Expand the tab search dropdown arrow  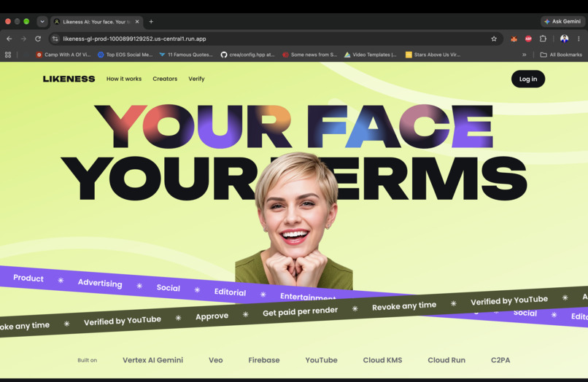pyautogui.click(x=42, y=22)
